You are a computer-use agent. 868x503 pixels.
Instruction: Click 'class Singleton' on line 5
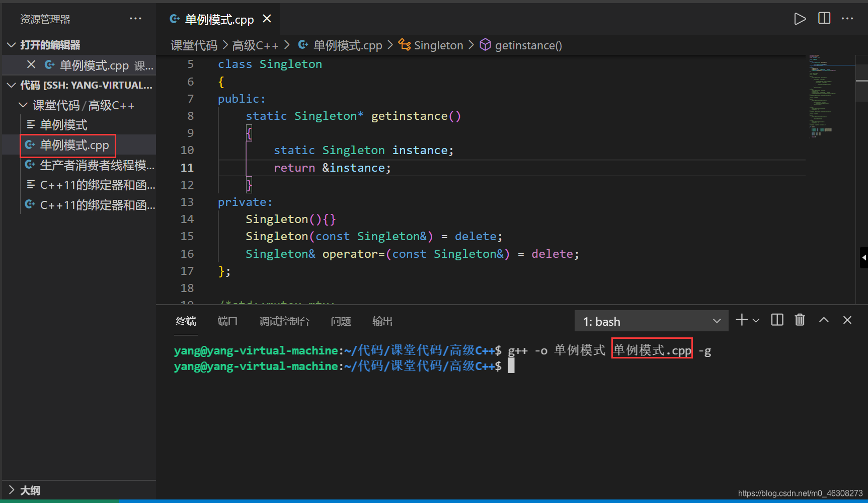tap(270, 64)
